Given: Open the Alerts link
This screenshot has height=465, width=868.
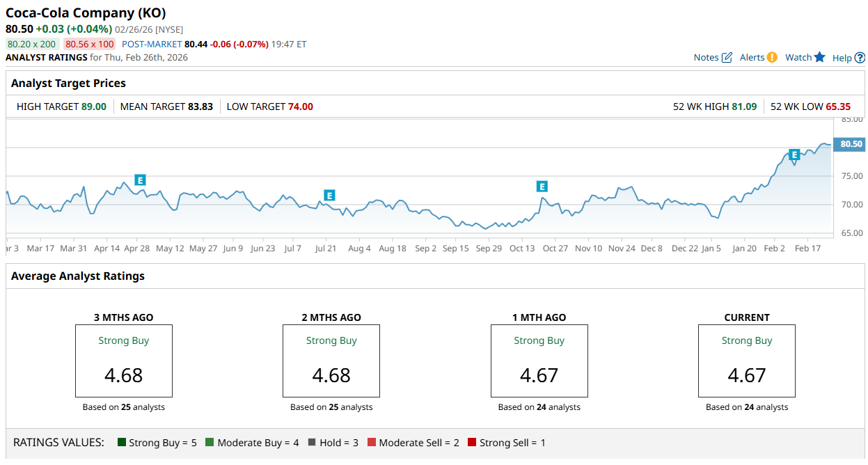Looking at the screenshot, I should point(752,58).
